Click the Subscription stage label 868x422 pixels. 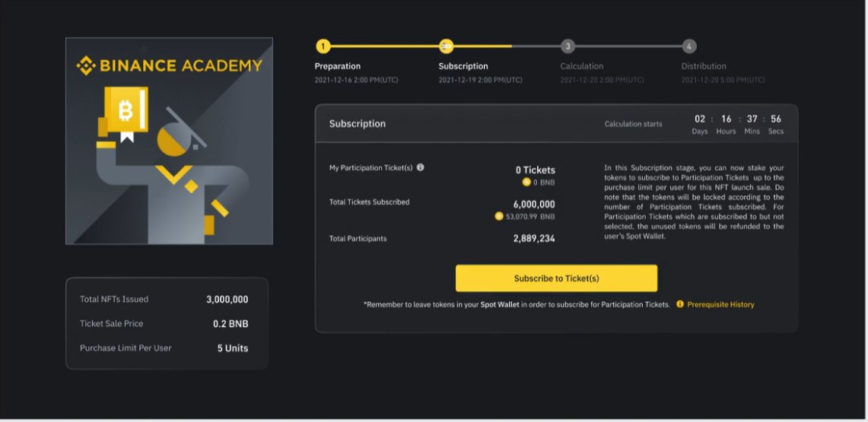[463, 66]
